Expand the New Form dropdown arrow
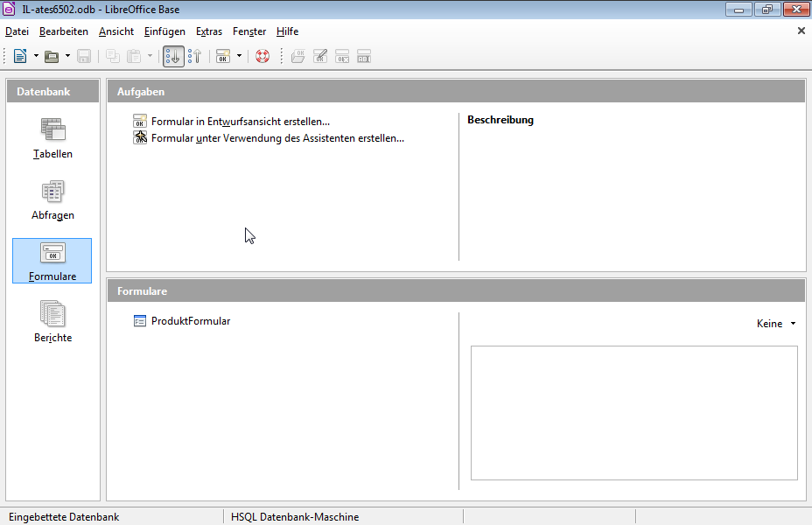 coord(239,56)
